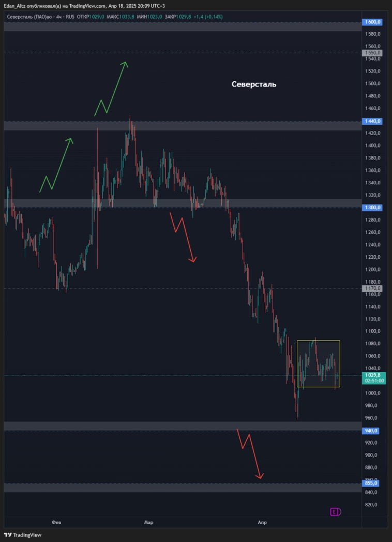
Task: Click the TradingView.com text in header
Action: 86,6
